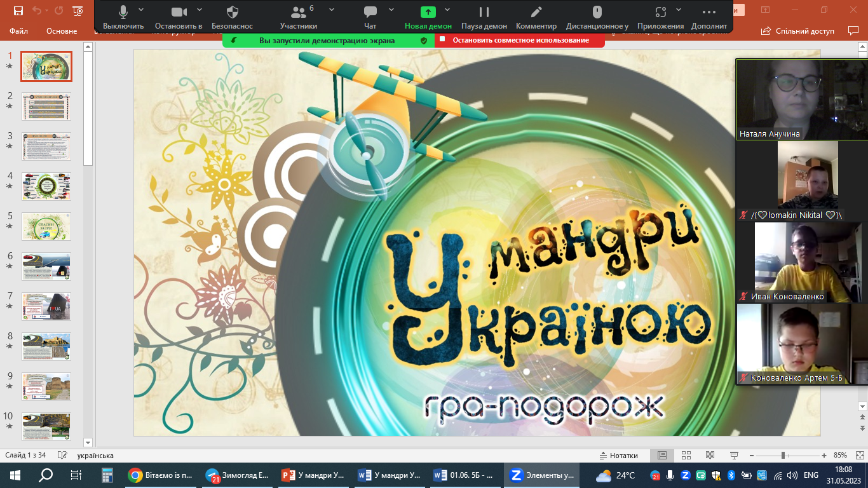This screenshot has width=868, height=488.
Task: Open volume control in system tray
Action: click(792, 475)
